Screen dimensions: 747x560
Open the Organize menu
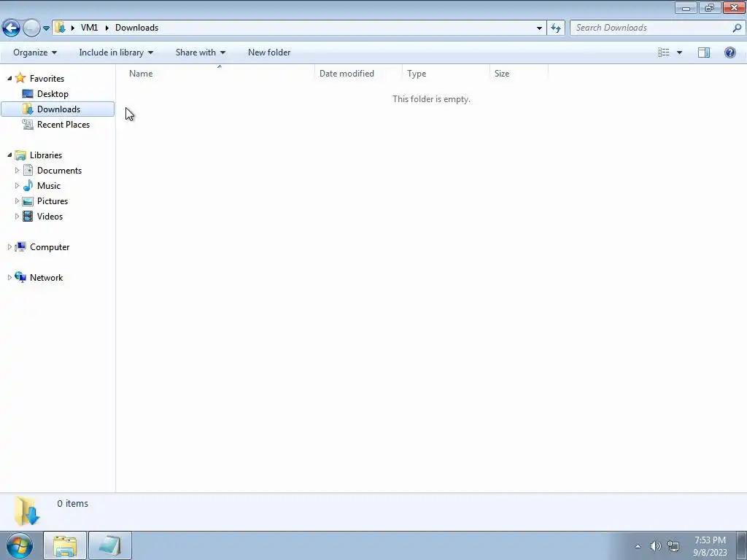(35, 52)
